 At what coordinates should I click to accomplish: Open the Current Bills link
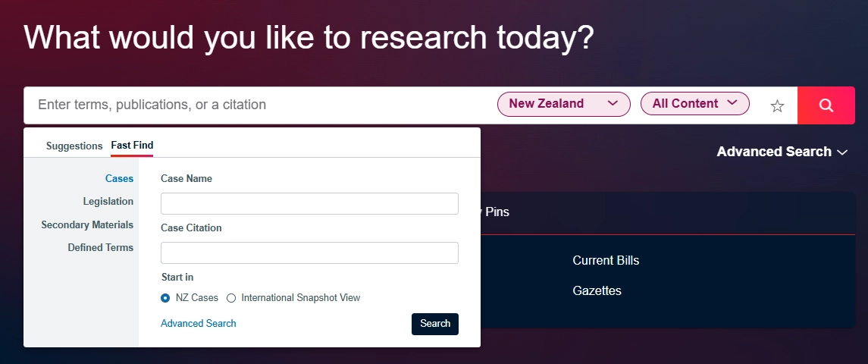(606, 260)
